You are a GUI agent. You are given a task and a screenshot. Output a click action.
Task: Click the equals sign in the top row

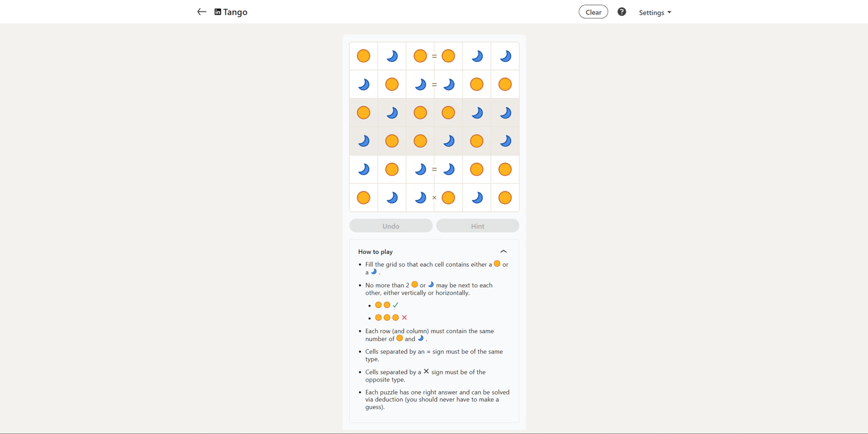click(x=434, y=56)
